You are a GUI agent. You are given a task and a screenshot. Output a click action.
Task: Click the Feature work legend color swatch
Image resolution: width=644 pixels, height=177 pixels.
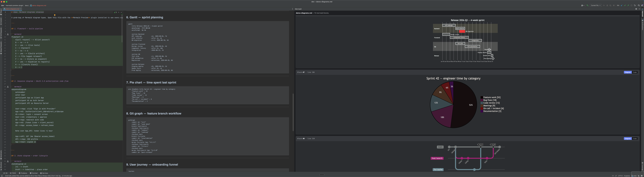(482, 97)
